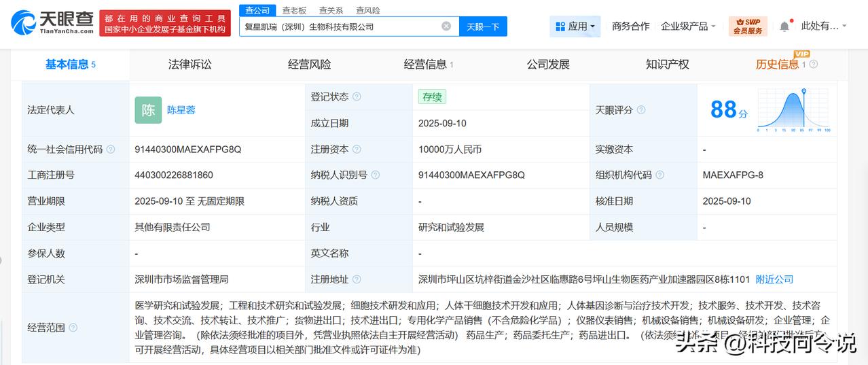Switch to the 查老板 search tab

coord(295,10)
